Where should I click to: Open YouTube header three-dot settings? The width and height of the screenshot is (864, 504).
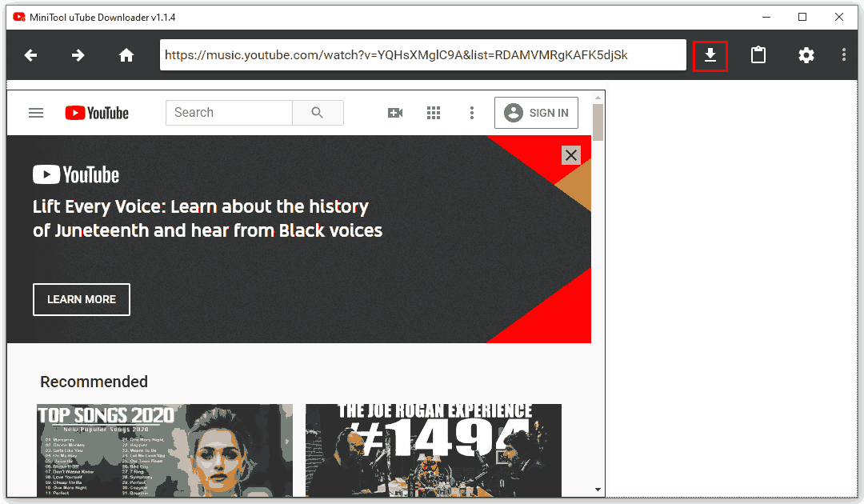(472, 113)
